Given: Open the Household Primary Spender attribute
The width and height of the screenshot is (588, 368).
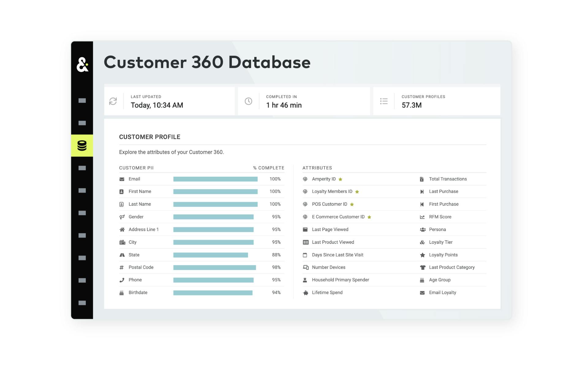Looking at the screenshot, I should [340, 280].
